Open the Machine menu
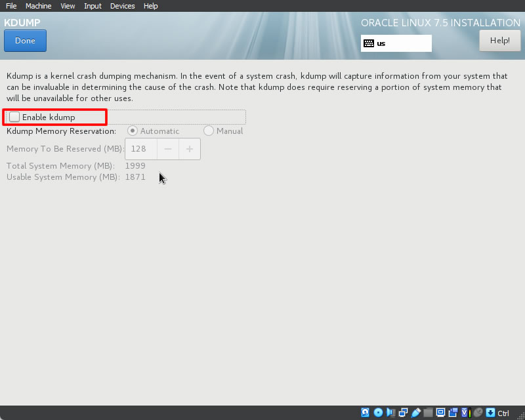The height and width of the screenshot is (420, 525). coord(39,6)
